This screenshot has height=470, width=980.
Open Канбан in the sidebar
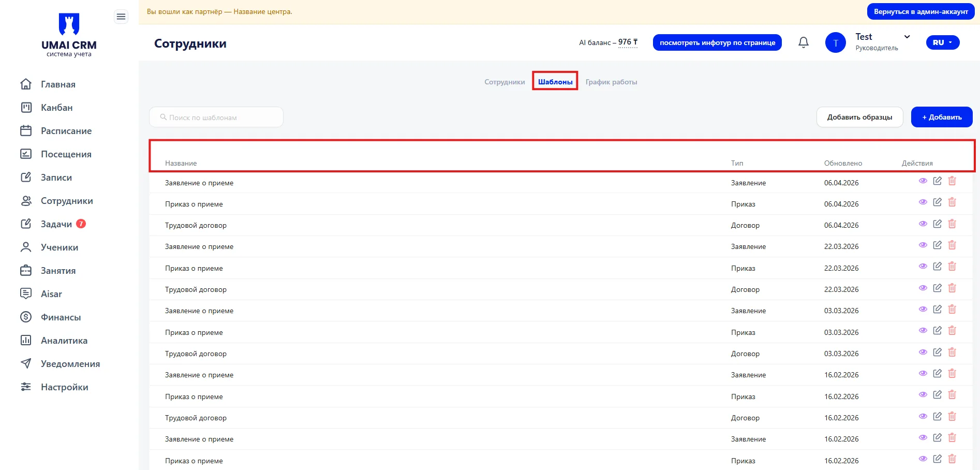[47, 107]
